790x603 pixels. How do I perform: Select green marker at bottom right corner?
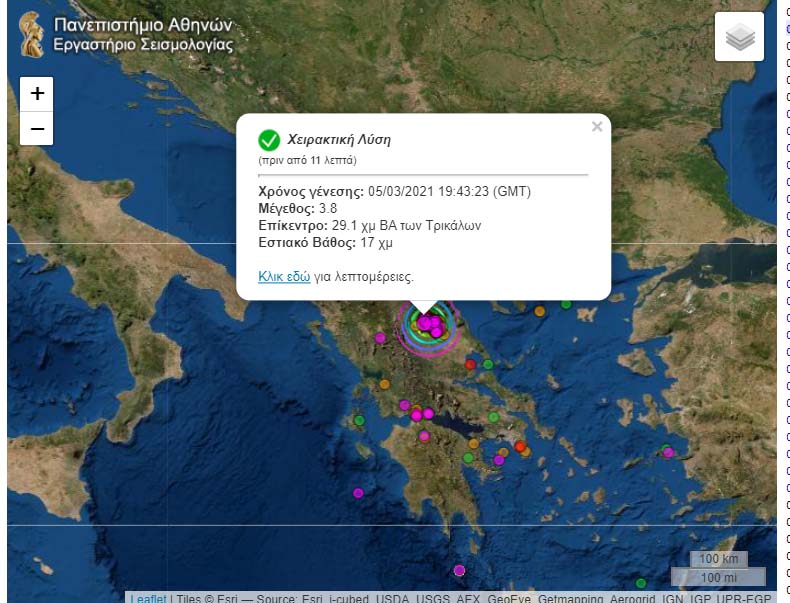pyautogui.click(x=640, y=583)
